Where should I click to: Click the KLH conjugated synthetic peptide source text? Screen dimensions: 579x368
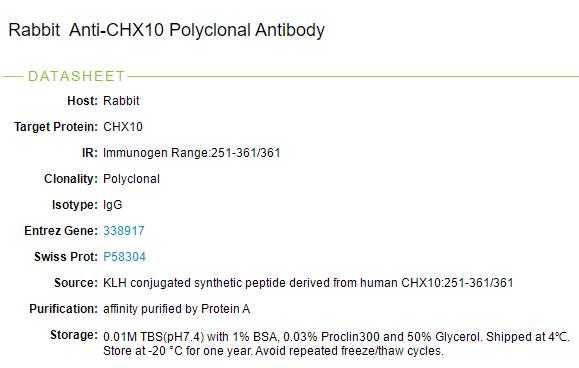click(308, 283)
